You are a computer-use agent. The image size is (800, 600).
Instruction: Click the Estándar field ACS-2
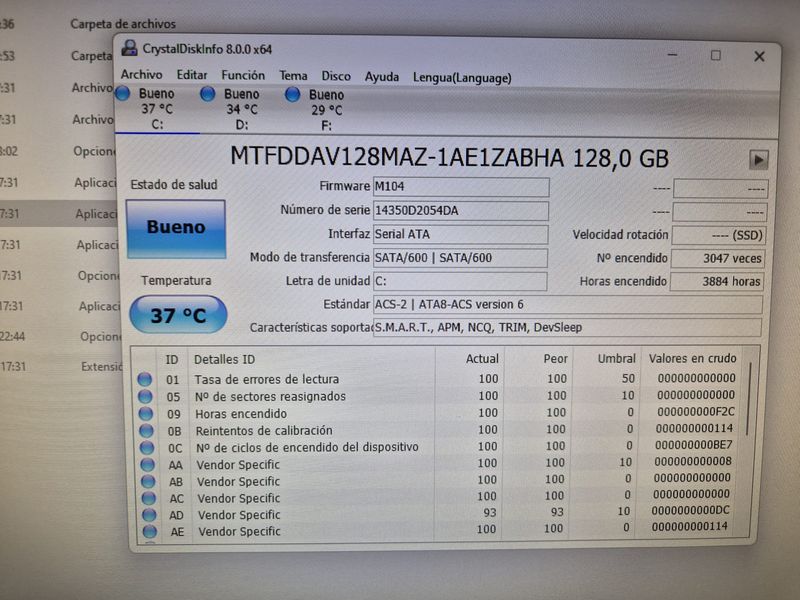point(568,305)
